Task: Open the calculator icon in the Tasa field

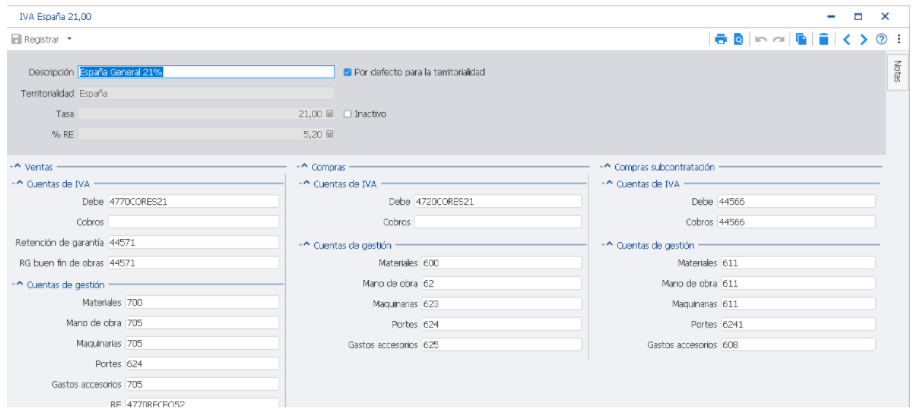Action: 329,114
